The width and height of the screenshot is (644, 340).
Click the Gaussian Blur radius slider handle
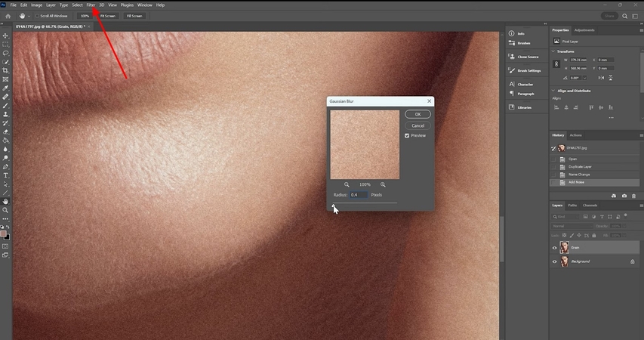coord(334,206)
